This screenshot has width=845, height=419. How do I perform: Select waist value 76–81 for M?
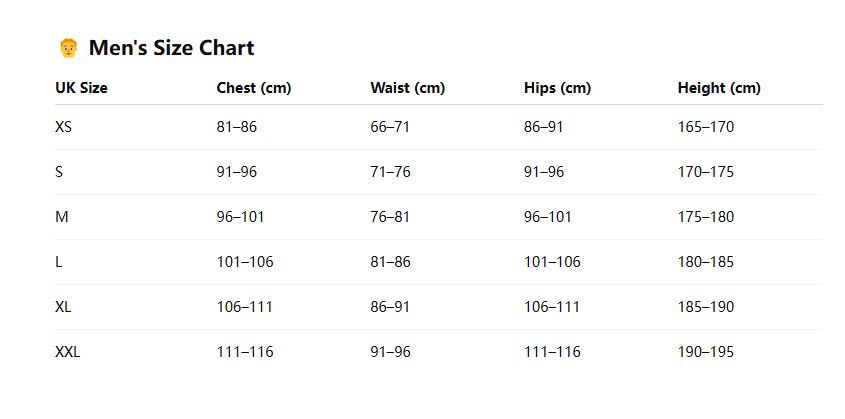[x=390, y=217]
